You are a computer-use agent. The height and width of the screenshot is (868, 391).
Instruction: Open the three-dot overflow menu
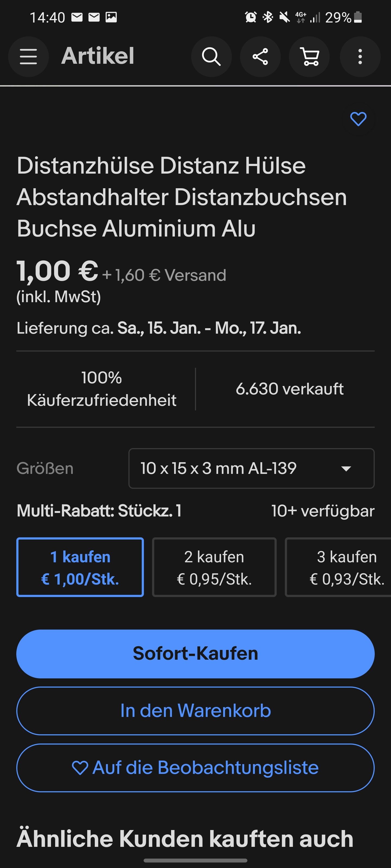[360, 56]
